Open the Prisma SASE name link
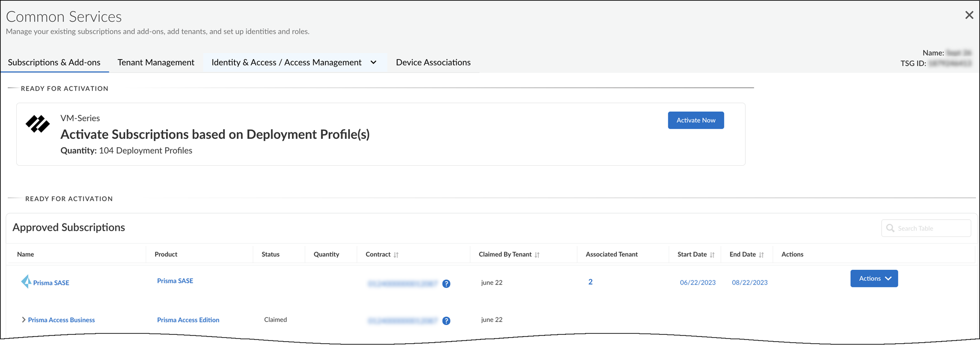 pos(51,283)
